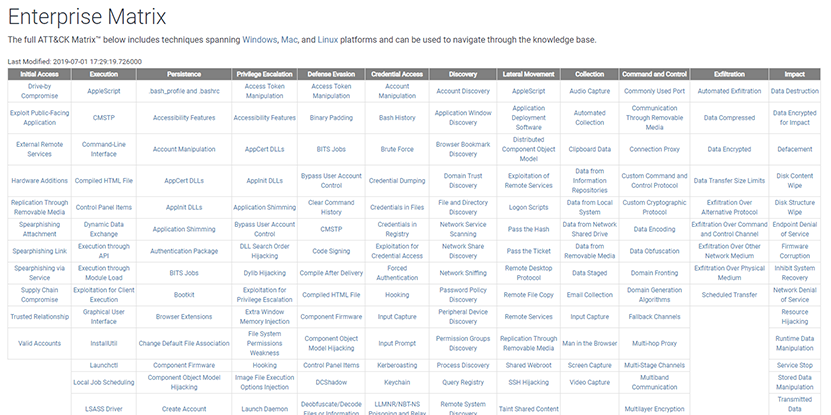The width and height of the screenshot is (831, 415).
Task: Select the Defense Evasion column header
Action: click(x=331, y=74)
